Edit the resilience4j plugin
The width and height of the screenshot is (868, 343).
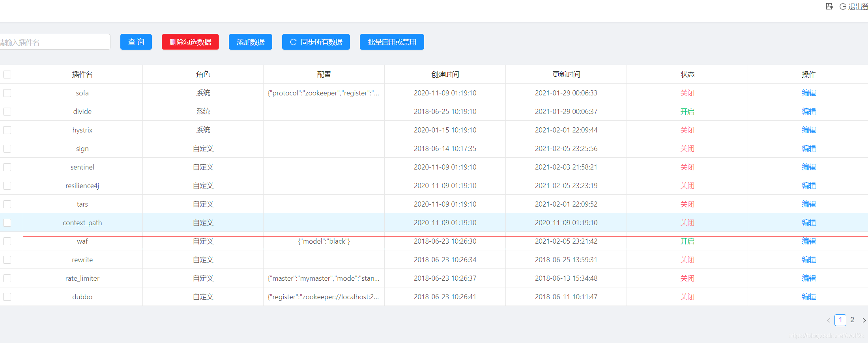coord(808,186)
